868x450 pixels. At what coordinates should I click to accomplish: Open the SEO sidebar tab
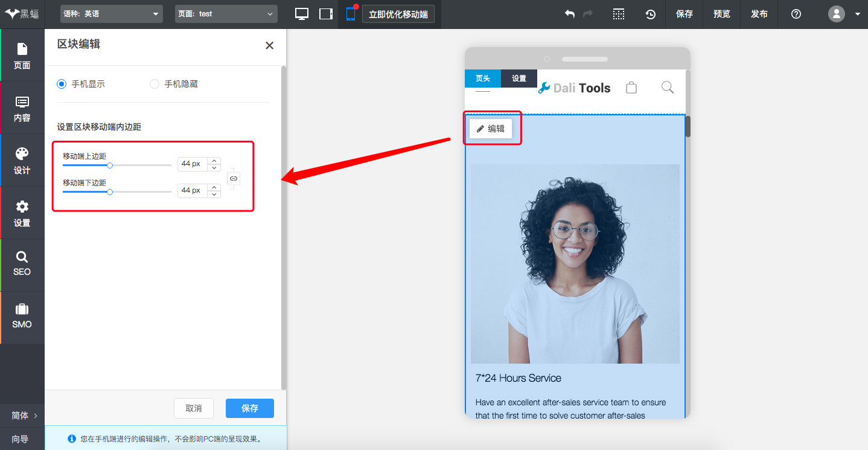pos(22,264)
